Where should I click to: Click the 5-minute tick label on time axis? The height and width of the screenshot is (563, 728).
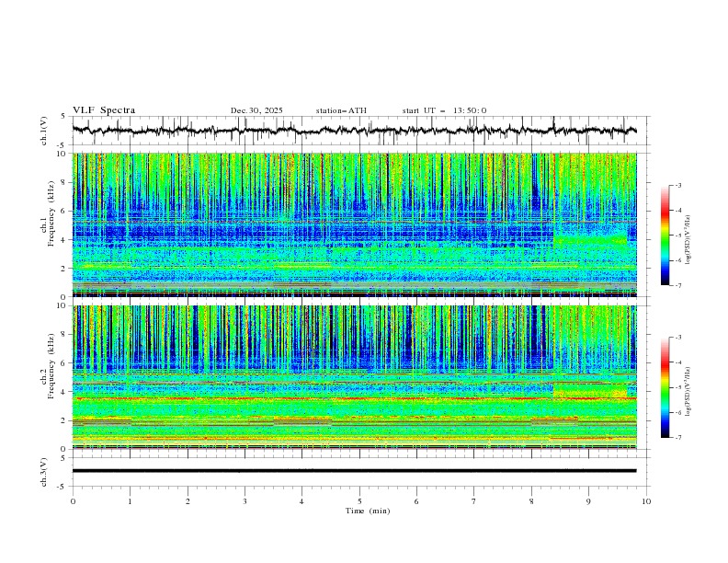[x=359, y=501]
